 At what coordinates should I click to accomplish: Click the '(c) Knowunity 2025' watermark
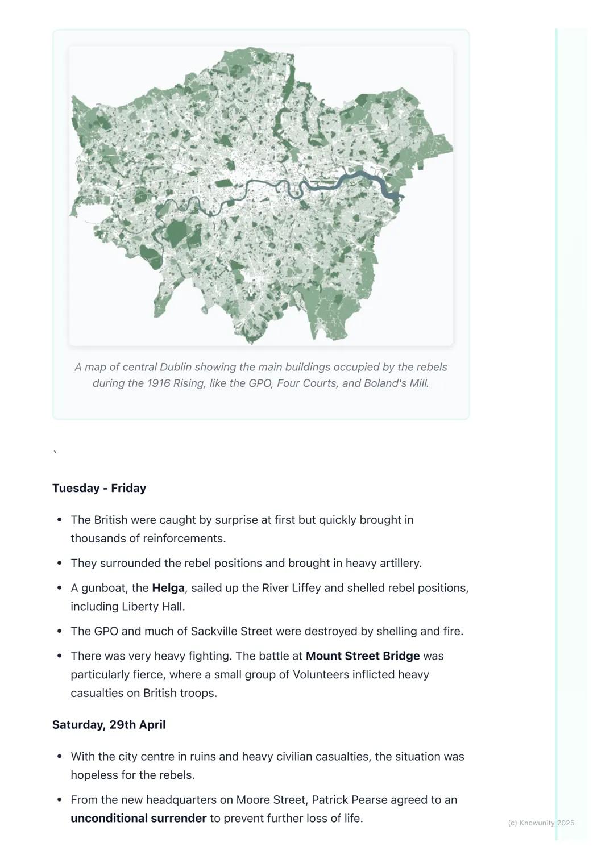pos(541,823)
